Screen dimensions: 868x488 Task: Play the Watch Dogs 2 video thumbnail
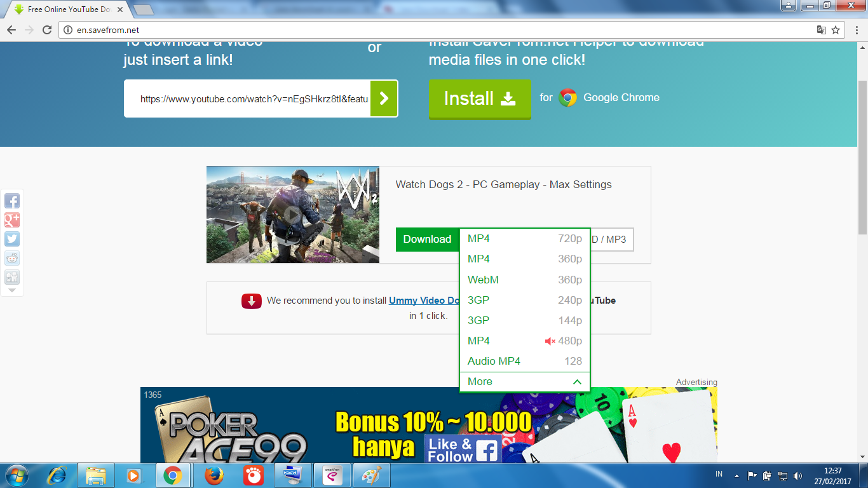(293, 215)
